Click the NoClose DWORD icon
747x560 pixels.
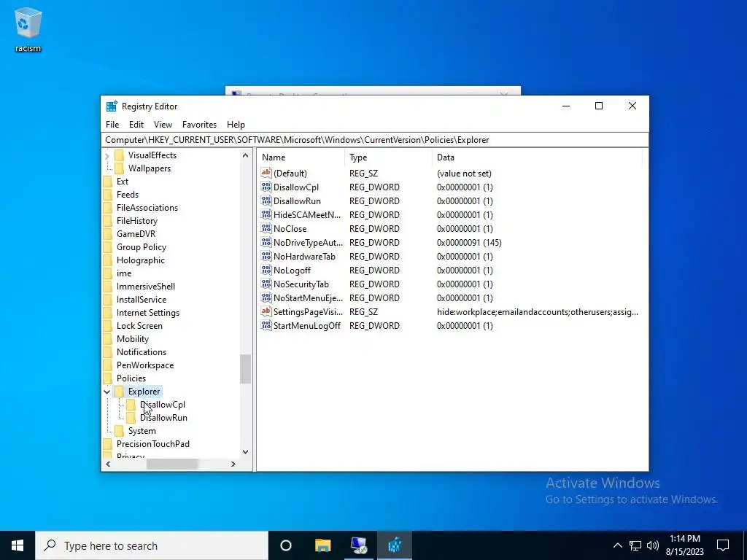[266, 228]
